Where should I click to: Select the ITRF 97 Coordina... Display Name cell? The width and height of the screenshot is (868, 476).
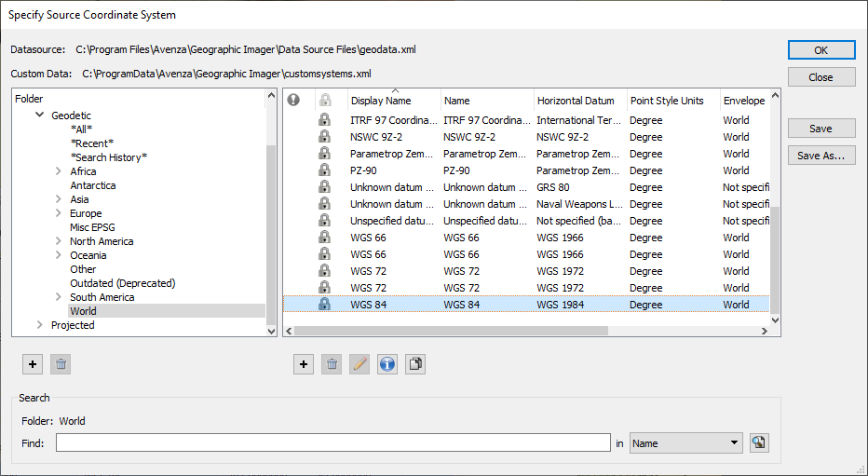tap(394, 120)
